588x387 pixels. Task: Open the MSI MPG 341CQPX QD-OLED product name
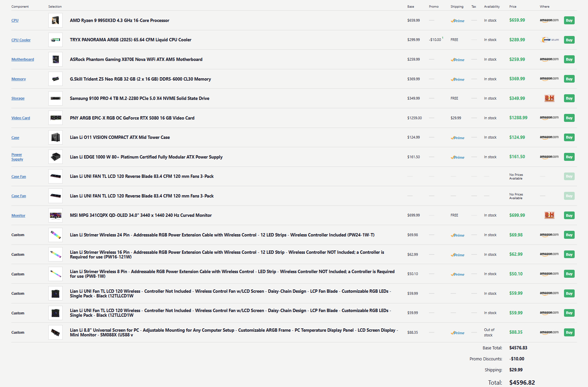[141, 215]
